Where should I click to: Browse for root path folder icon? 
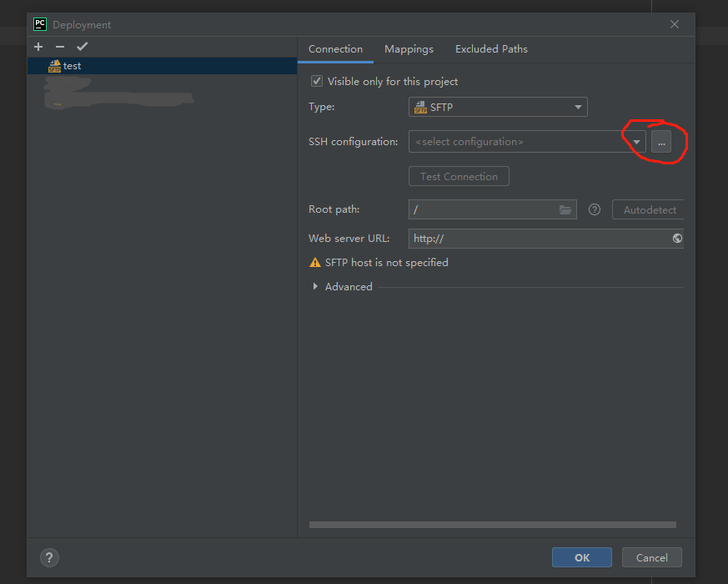(565, 210)
